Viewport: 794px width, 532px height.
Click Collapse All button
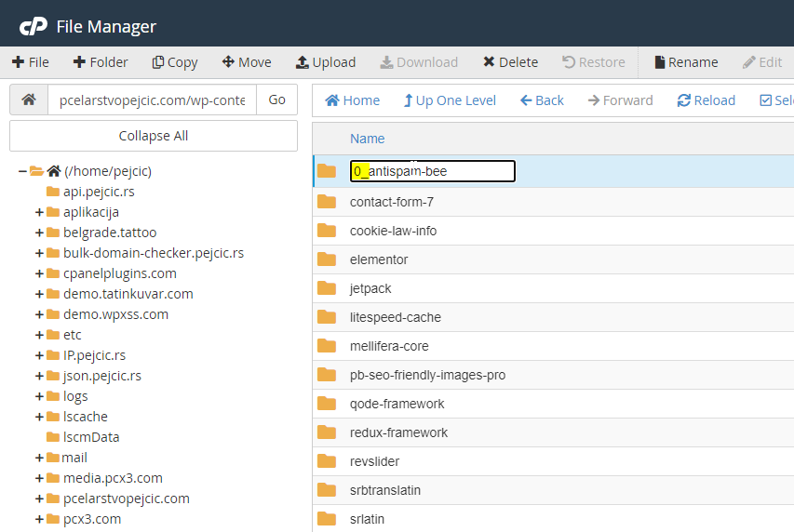(154, 136)
